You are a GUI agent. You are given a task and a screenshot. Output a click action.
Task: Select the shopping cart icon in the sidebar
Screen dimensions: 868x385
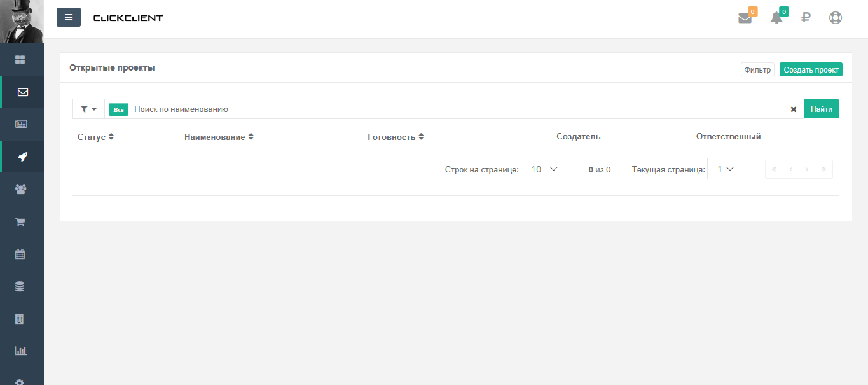[x=21, y=221]
